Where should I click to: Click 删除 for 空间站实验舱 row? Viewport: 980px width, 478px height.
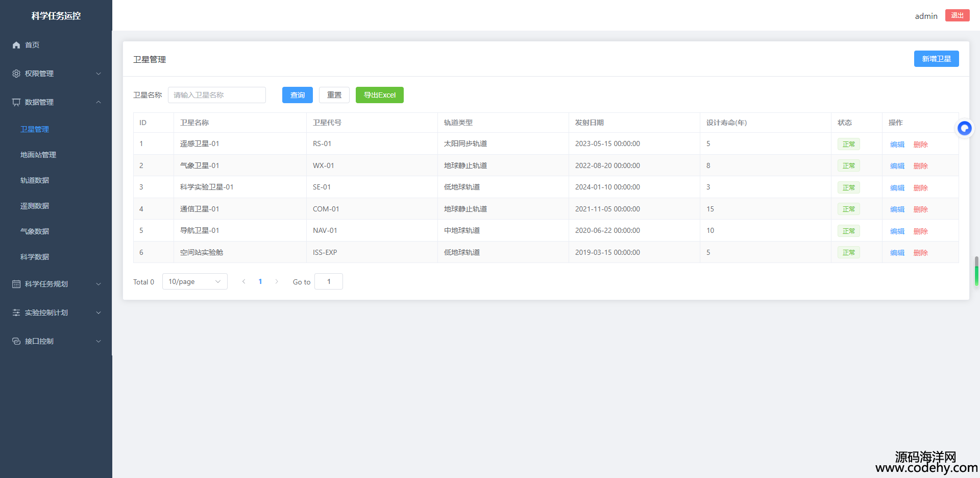tap(920, 253)
